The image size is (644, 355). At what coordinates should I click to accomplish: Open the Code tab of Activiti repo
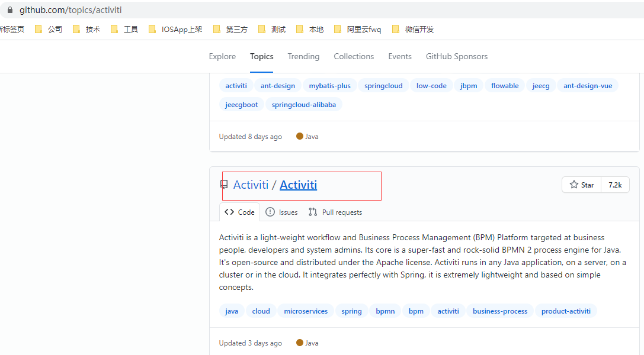point(240,212)
